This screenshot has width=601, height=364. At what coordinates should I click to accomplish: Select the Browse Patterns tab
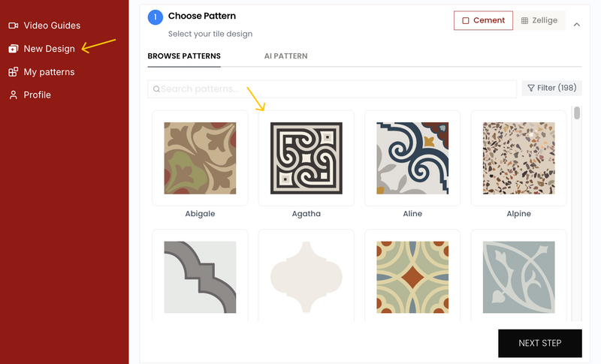click(x=184, y=56)
